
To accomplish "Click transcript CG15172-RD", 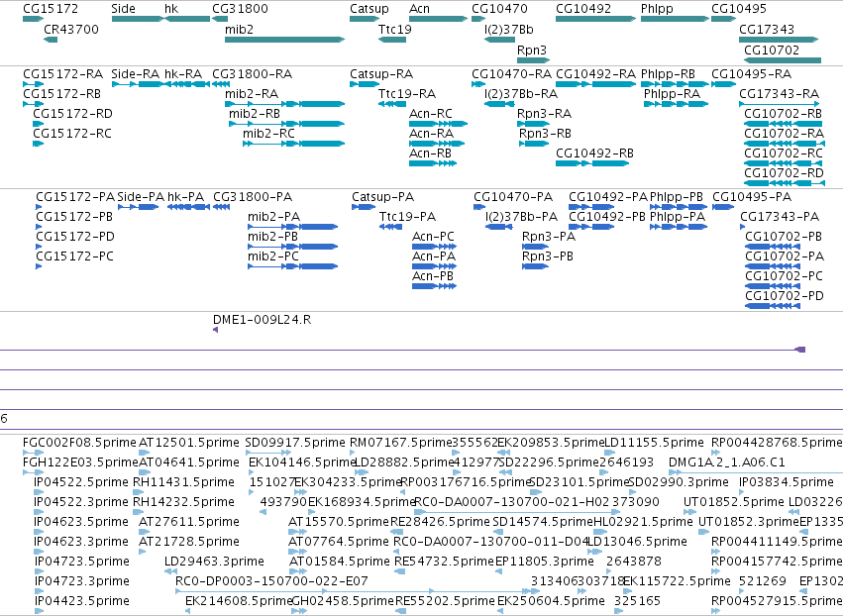I will point(72,114).
